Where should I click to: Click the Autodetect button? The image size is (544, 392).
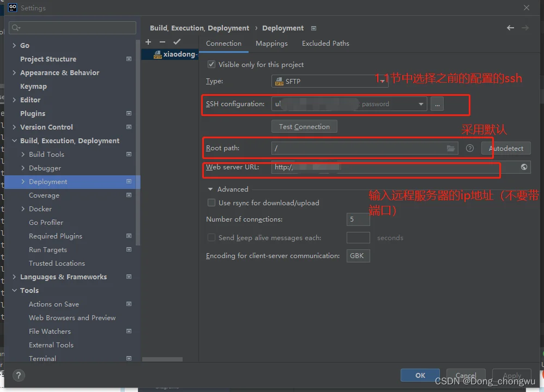click(x=505, y=148)
